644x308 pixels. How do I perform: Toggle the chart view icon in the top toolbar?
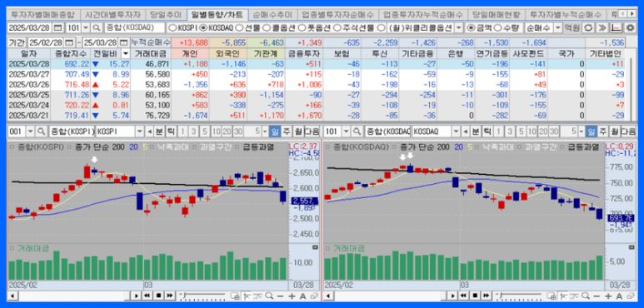616,28
